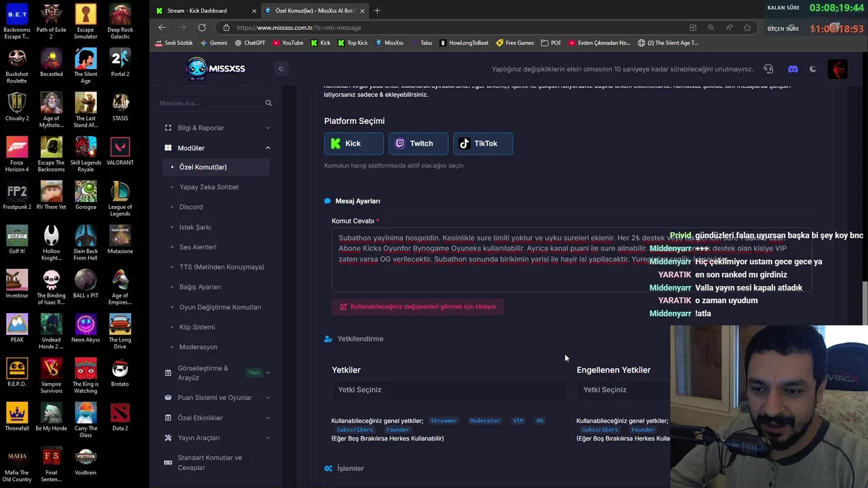
Task: Open the Top Kick bookmark
Action: (353, 43)
